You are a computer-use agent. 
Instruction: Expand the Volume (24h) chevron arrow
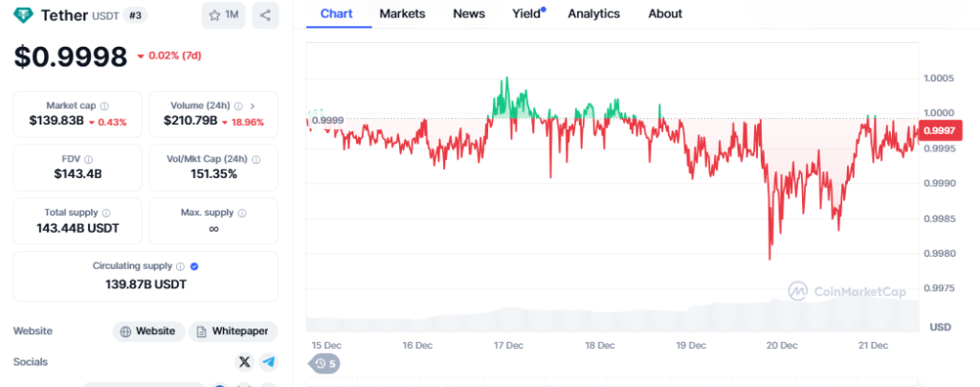click(x=253, y=106)
